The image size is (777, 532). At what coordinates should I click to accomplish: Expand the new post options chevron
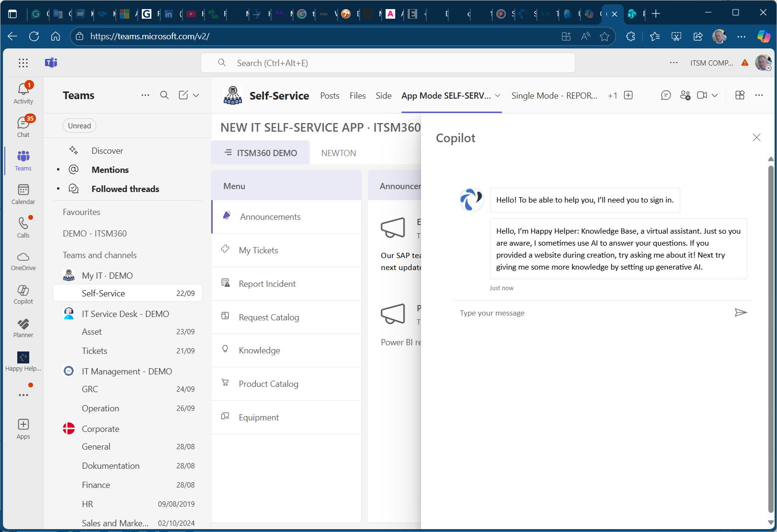(197, 95)
